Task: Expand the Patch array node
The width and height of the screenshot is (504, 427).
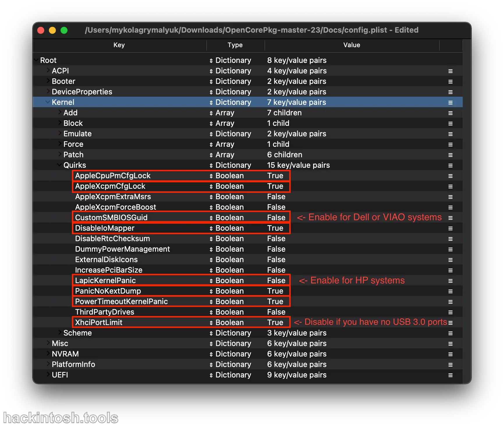Action: (60, 154)
